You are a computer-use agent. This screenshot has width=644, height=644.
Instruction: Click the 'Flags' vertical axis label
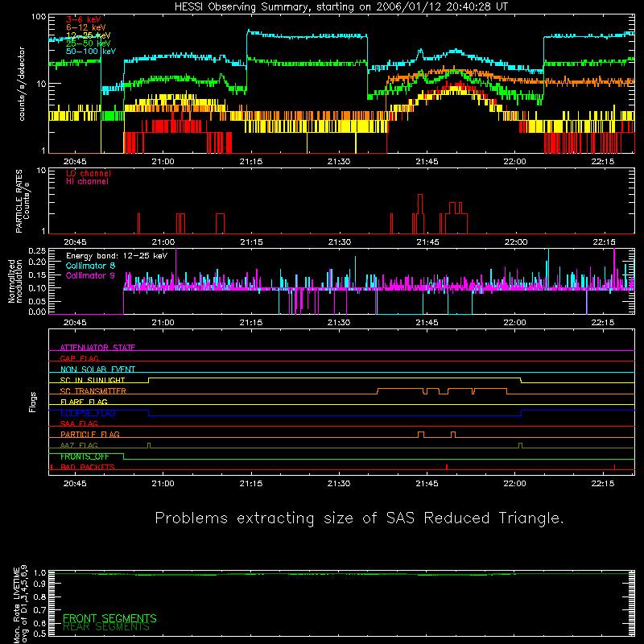[x=32, y=402]
